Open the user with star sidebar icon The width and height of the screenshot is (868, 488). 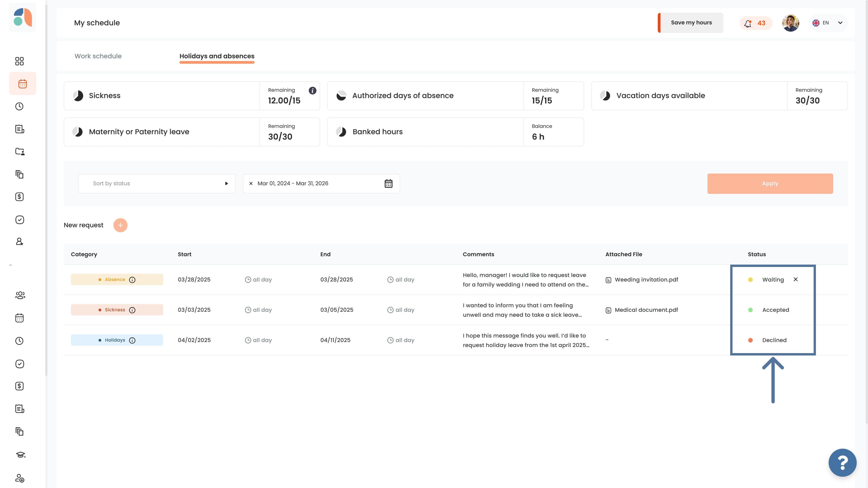[20, 241]
